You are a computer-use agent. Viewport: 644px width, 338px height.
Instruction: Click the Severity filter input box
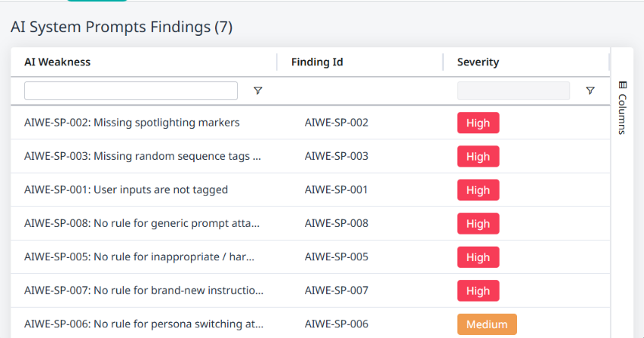point(513,91)
